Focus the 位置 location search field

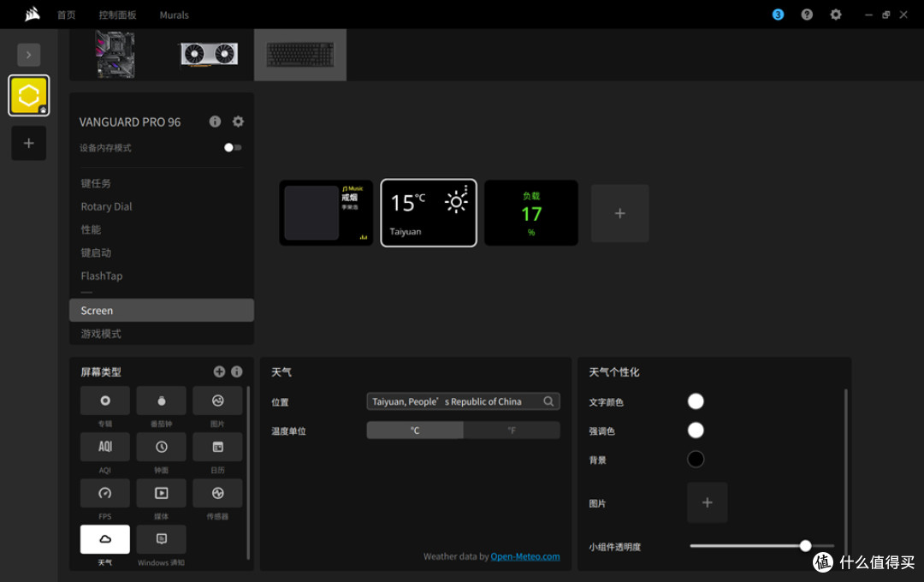tap(463, 401)
